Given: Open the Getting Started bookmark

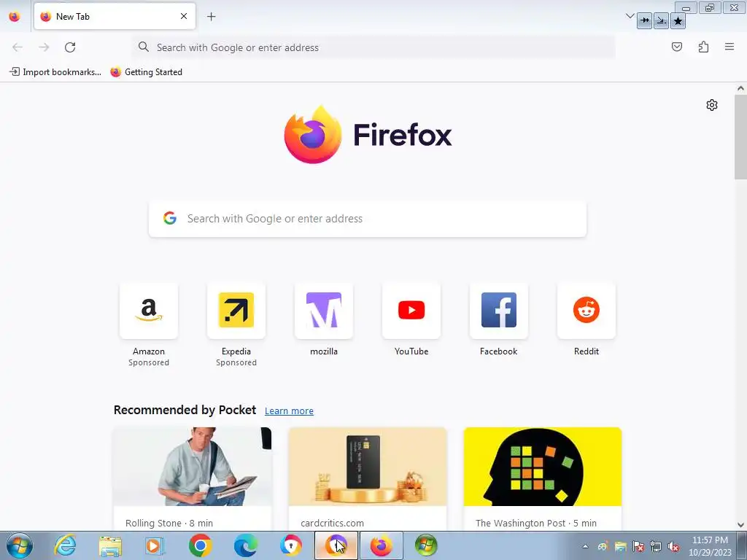Looking at the screenshot, I should 146,72.
